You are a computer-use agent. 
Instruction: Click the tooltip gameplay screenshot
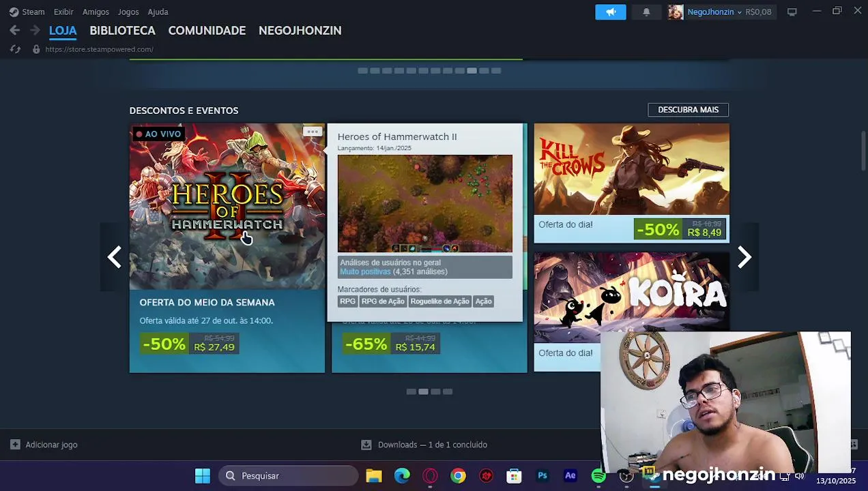424,203
